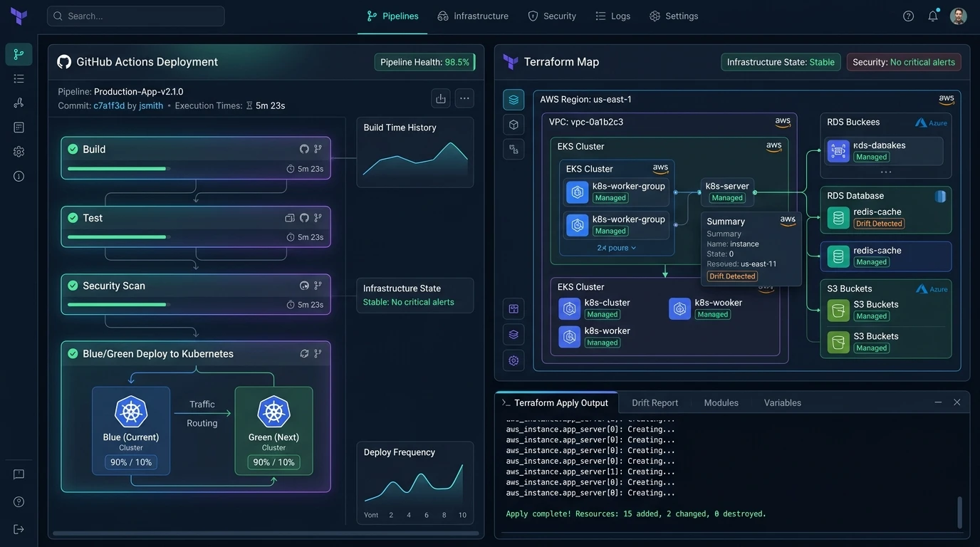Minimize the terminal output panel
The width and height of the screenshot is (980, 547).
coord(938,402)
